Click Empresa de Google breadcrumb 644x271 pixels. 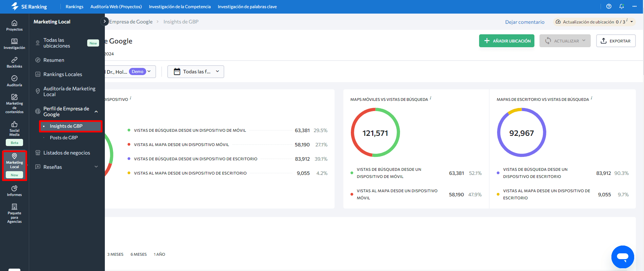pyautogui.click(x=131, y=22)
